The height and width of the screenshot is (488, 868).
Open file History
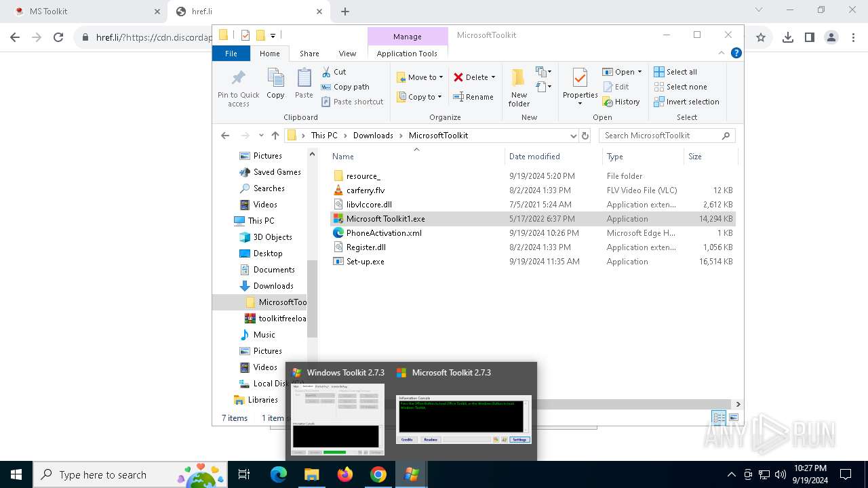coord(620,102)
